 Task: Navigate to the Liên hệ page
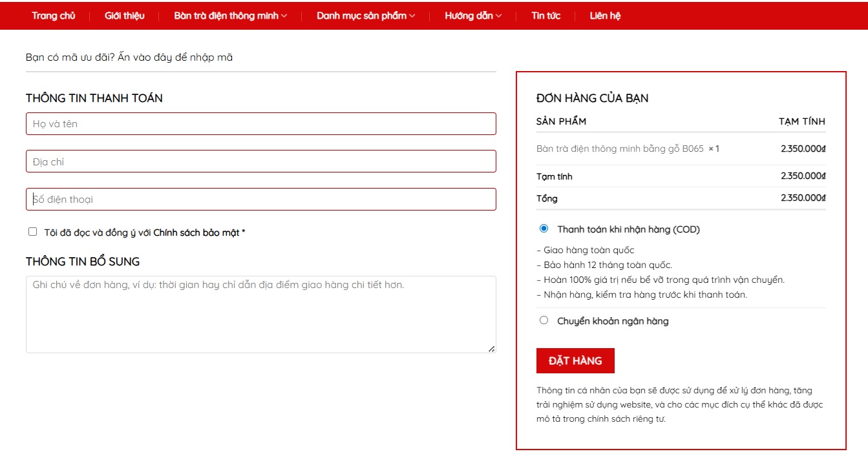605,16
